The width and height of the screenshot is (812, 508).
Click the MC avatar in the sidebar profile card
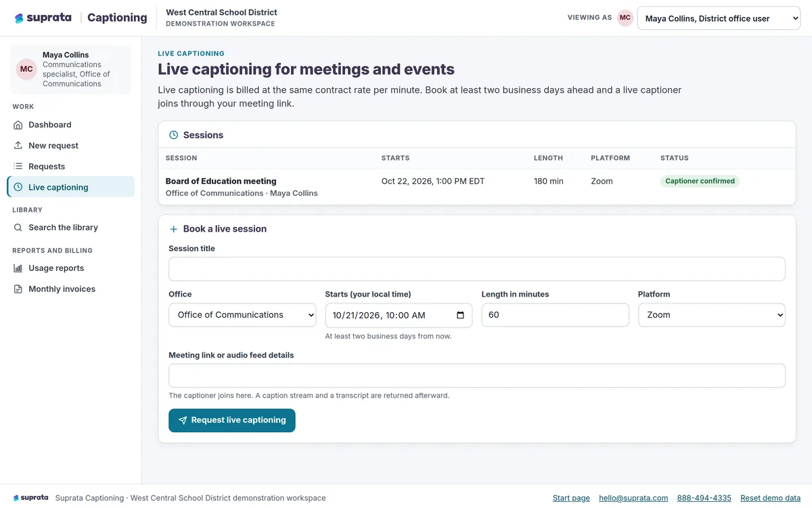click(x=26, y=69)
